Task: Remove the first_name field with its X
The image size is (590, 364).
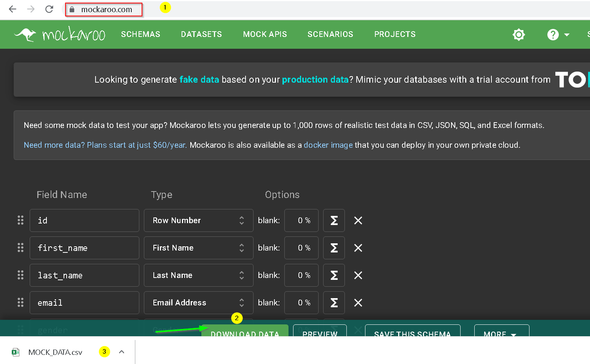Action: [358, 248]
